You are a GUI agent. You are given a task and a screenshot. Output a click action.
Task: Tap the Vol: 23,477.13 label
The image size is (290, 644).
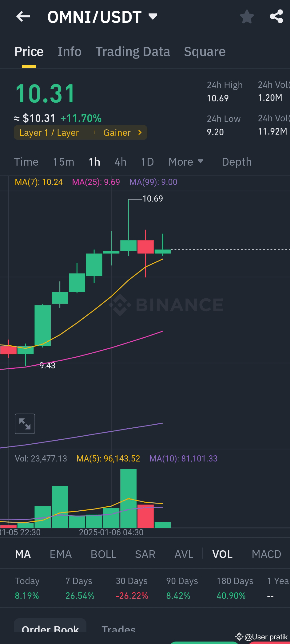click(41, 458)
